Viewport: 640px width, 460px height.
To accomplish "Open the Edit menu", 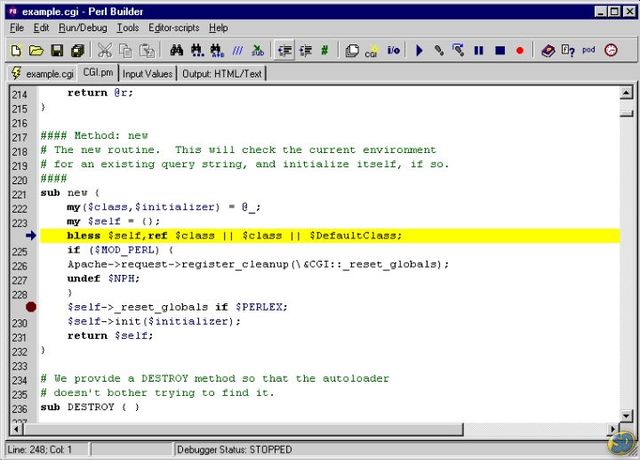I will [41, 28].
